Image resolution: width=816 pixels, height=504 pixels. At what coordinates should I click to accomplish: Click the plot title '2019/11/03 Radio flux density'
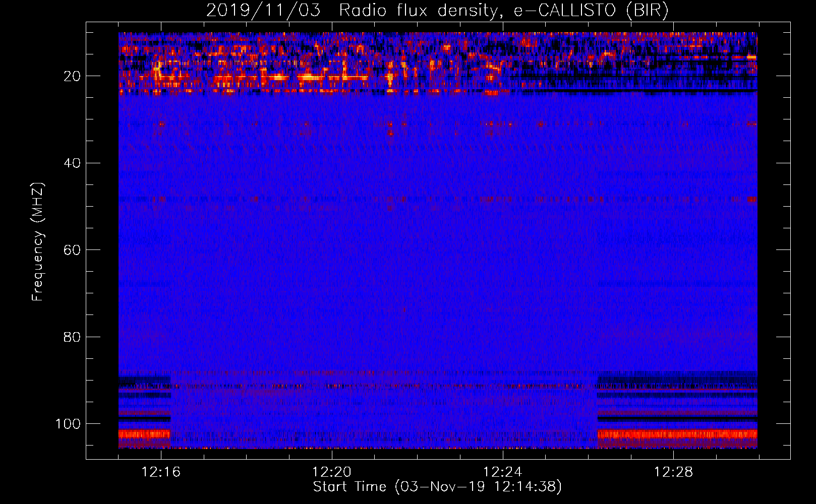(437, 11)
